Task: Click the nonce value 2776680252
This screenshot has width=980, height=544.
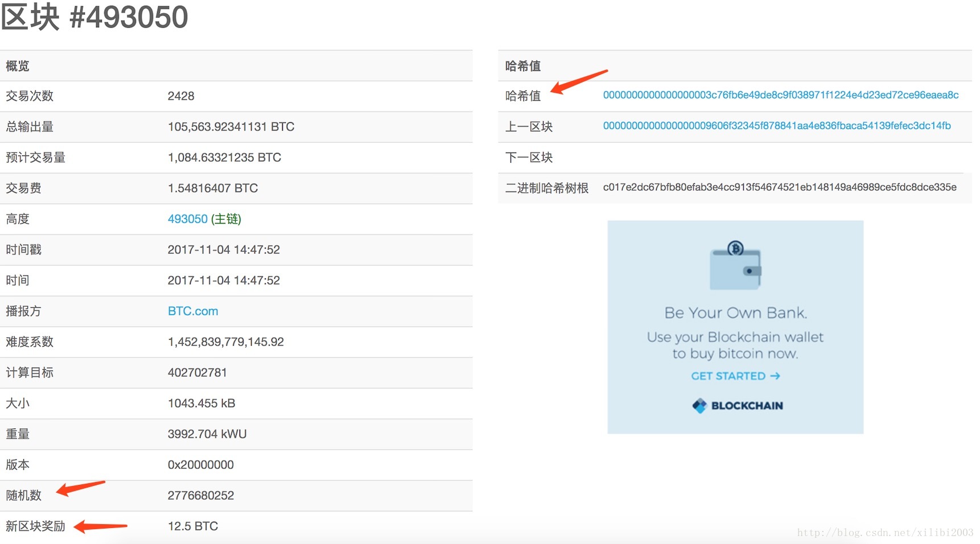Action: click(201, 496)
